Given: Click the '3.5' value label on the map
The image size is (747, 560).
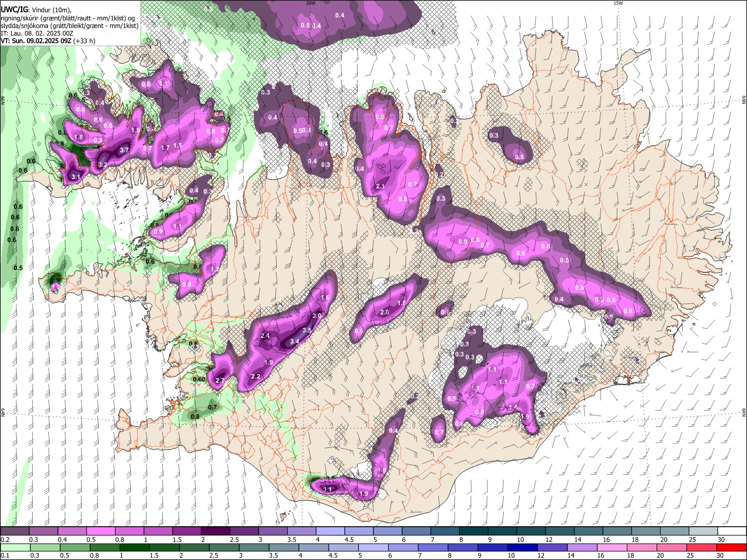Looking at the screenshot, I should [x=308, y=330].
